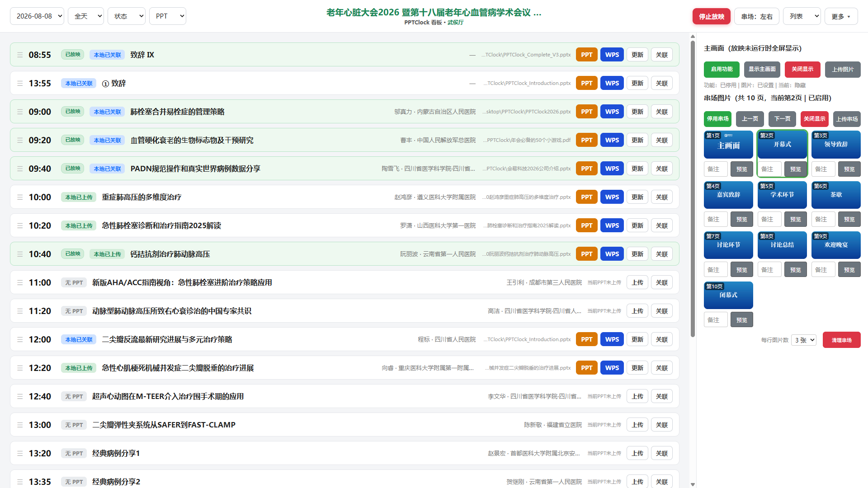Click 本地已上传 badge on 10:20 row
This screenshot has width=868, height=488.
[79, 225]
